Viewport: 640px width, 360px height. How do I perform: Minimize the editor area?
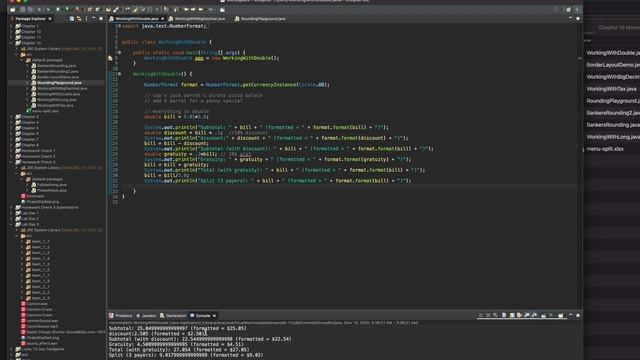571,18
